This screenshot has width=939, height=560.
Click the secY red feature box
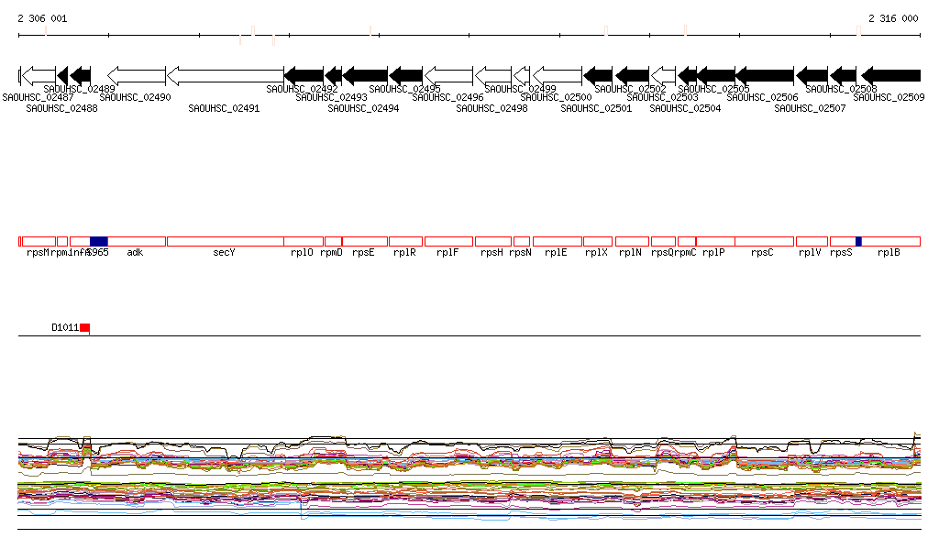[x=225, y=241]
